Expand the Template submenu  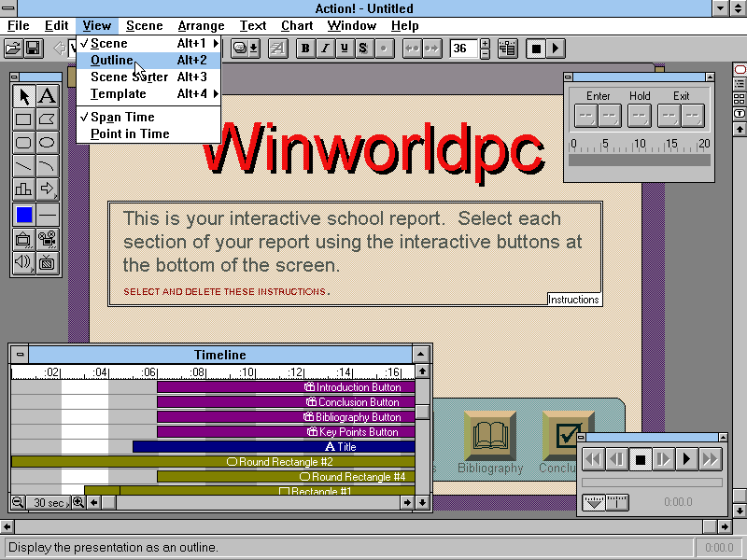click(148, 94)
